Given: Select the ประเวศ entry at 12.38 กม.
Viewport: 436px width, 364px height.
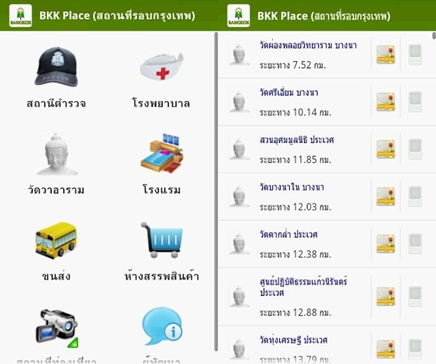Looking at the screenshot, I should tap(288, 234).
